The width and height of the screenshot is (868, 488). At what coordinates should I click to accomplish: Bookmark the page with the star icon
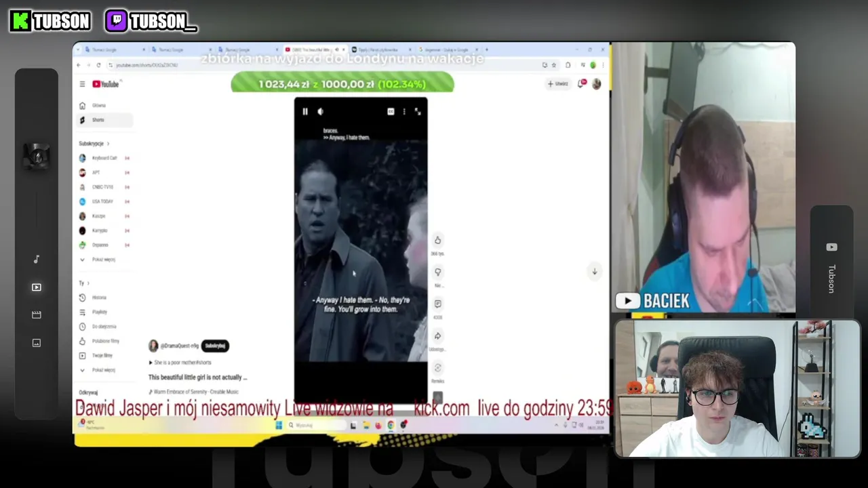(553, 65)
